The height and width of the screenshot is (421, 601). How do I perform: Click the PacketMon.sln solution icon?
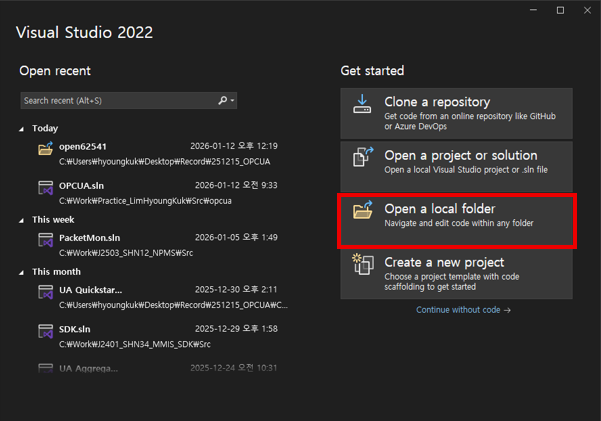pos(45,240)
